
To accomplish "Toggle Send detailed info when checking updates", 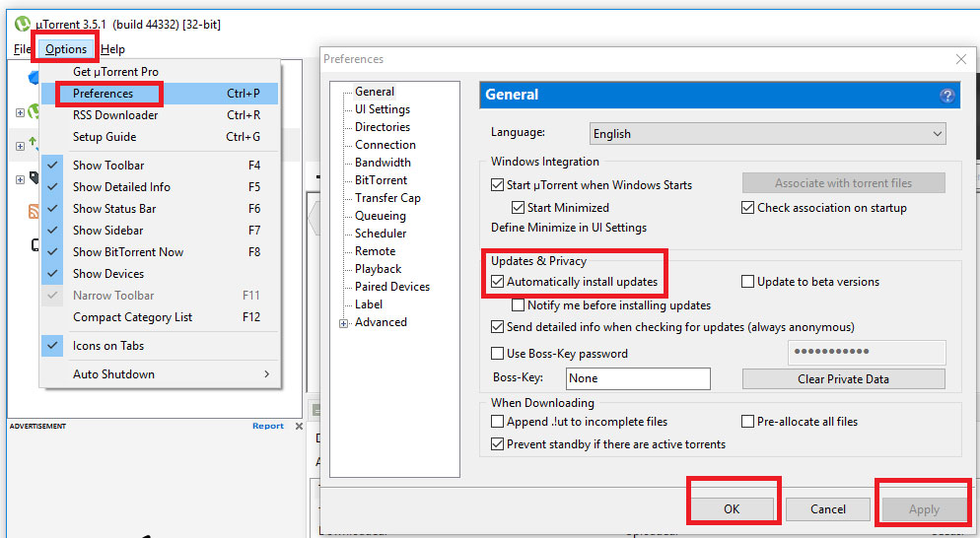I will pyautogui.click(x=498, y=327).
